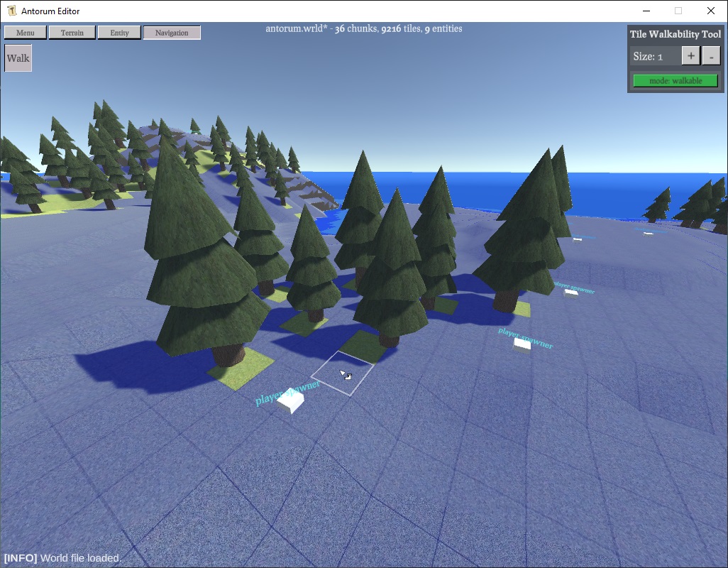The image size is (728, 568).
Task: Decrease brush size with the minus button
Action: 711,56
